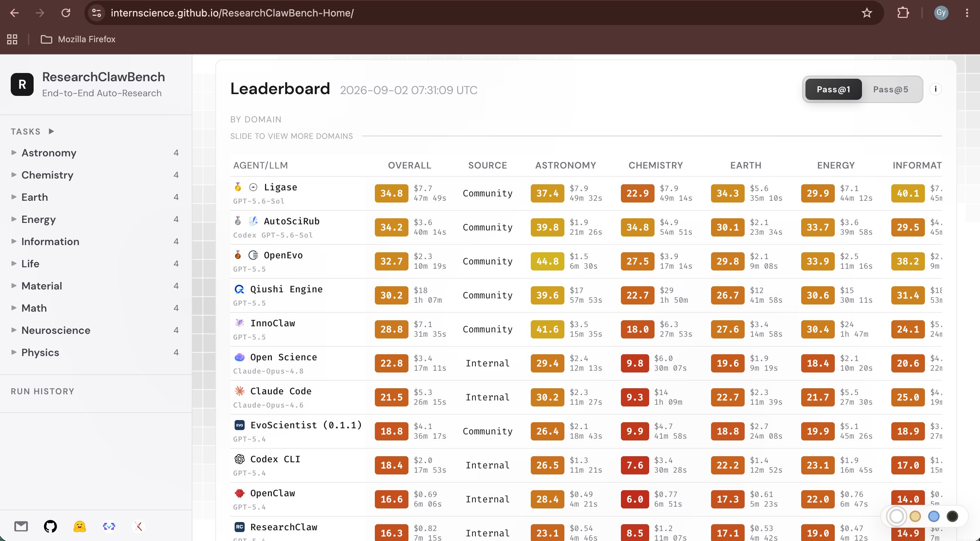Viewport: 980px width, 541px height.
Task: Click the Claude Code starburst icon
Action: (239, 391)
